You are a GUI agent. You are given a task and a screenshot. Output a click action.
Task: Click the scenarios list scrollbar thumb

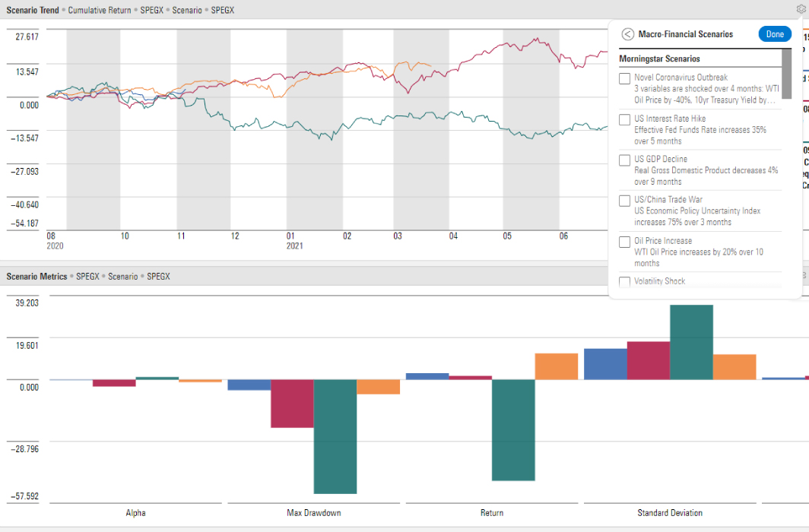(787, 74)
